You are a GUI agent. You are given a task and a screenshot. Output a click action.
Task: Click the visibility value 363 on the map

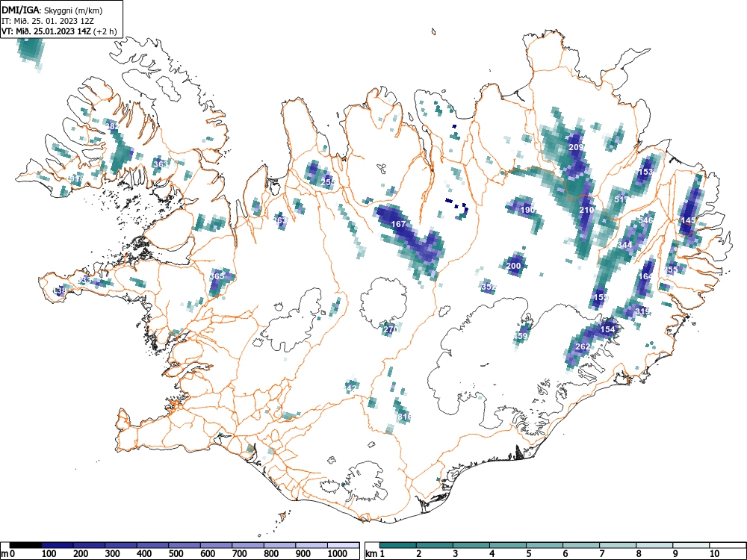tap(160, 164)
